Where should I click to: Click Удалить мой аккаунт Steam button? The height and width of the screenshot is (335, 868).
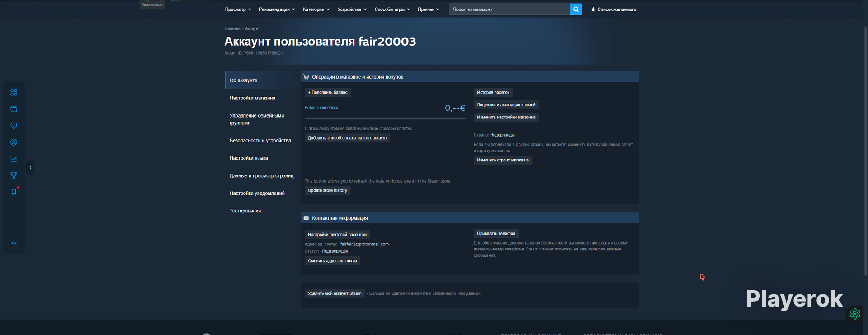click(335, 293)
